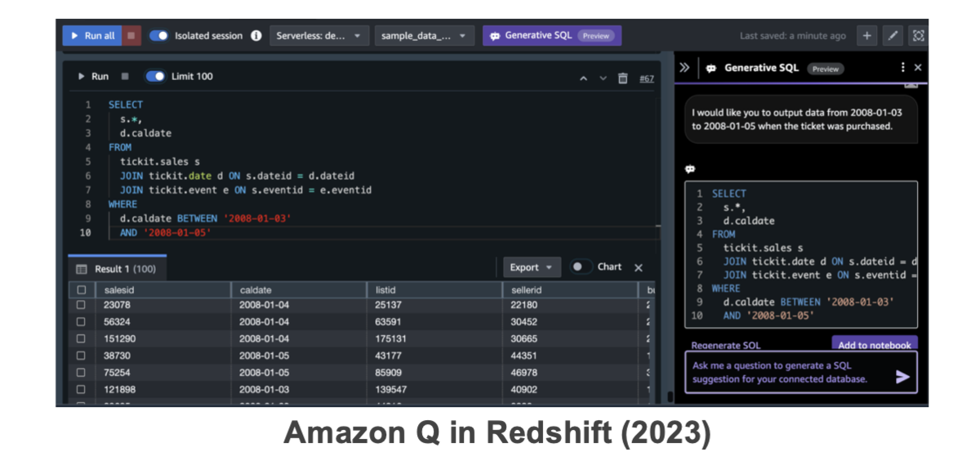Click the assistant chat icon above the generated SQL
980x470 pixels.
(x=690, y=168)
